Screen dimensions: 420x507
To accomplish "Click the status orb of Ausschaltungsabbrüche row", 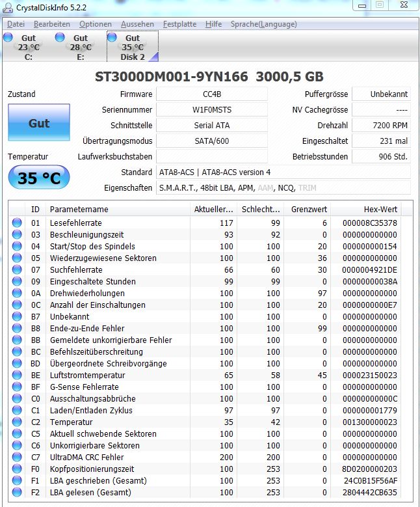I will tap(17, 398).
